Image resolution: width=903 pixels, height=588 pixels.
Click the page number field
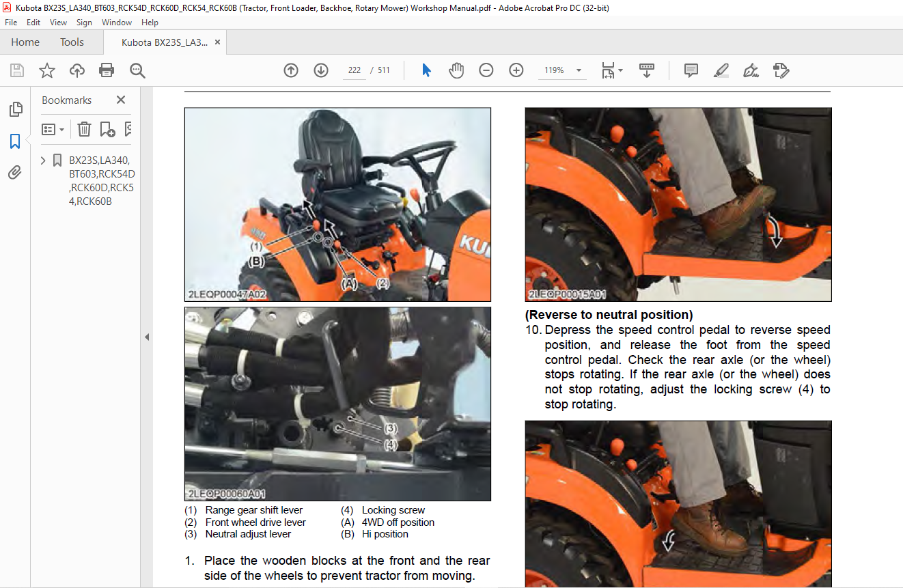(x=354, y=70)
